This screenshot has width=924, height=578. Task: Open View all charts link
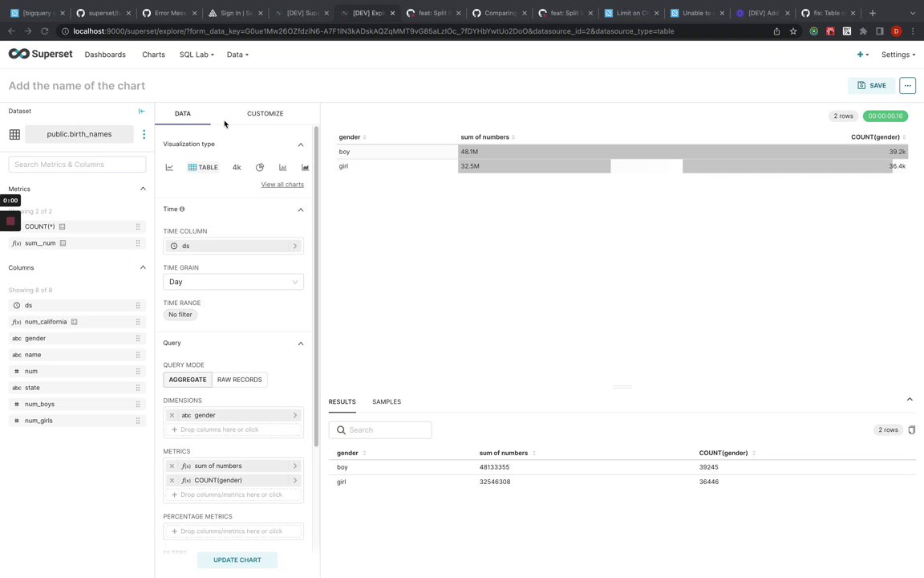pyautogui.click(x=282, y=185)
